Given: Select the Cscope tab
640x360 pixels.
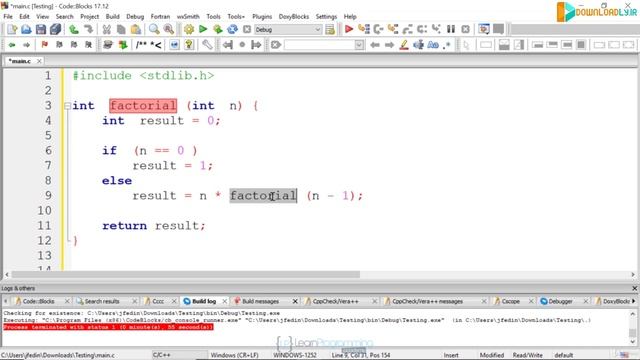Looking at the screenshot, I should coord(510,301).
